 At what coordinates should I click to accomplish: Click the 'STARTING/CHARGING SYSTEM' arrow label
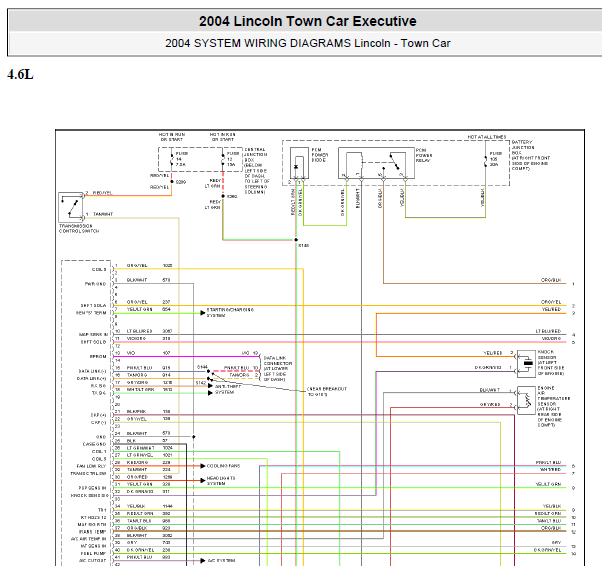pyautogui.click(x=230, y=313)
